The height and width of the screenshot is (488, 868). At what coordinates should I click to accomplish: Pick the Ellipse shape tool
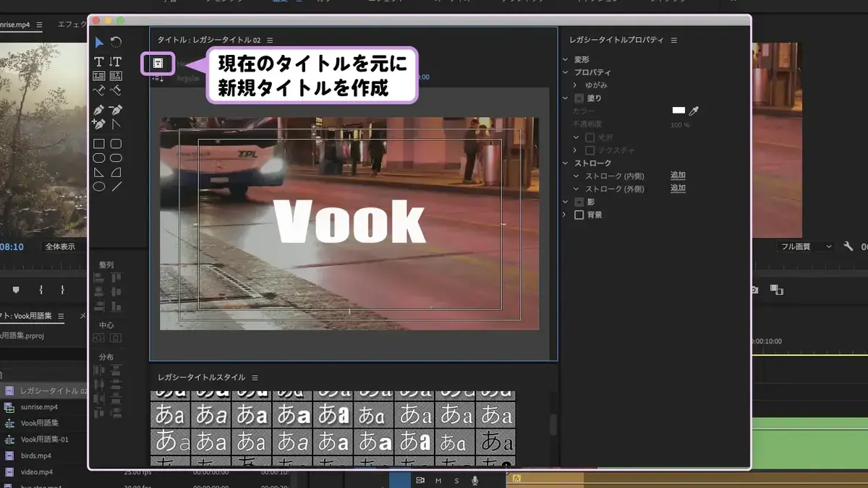coord(99,187)
